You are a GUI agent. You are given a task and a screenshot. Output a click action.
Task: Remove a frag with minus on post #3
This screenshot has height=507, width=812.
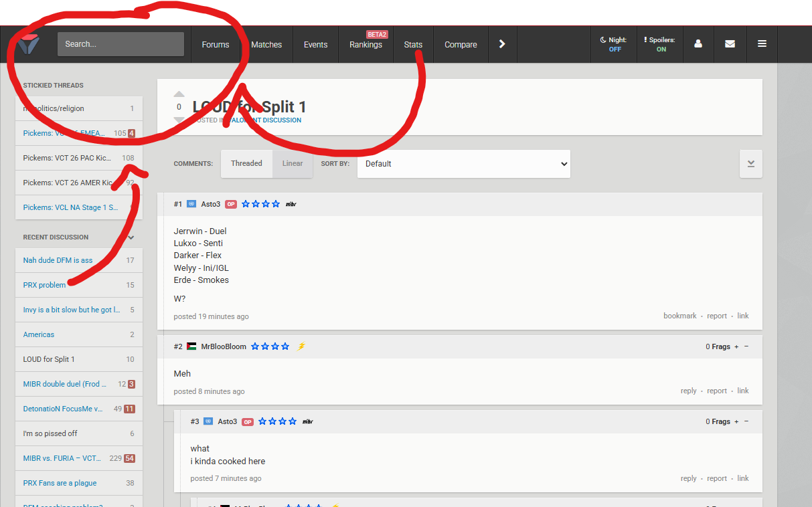click(746, 421)
